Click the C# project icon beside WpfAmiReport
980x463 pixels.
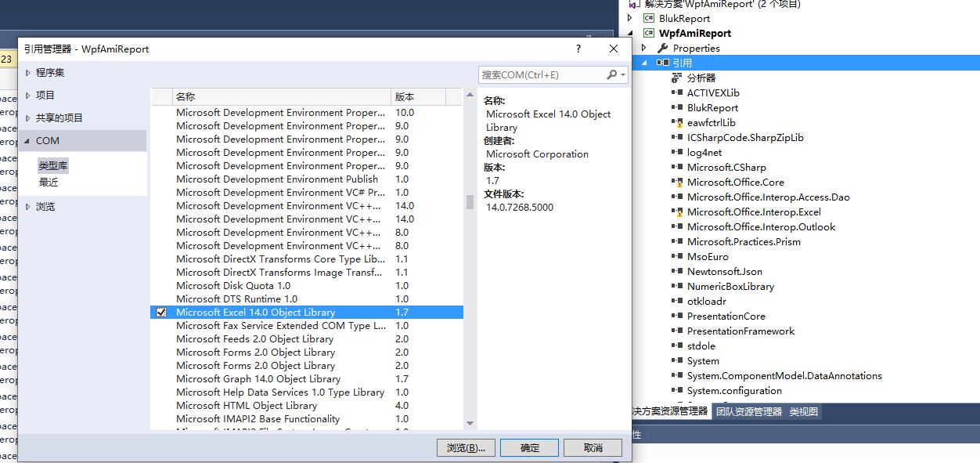648,33
